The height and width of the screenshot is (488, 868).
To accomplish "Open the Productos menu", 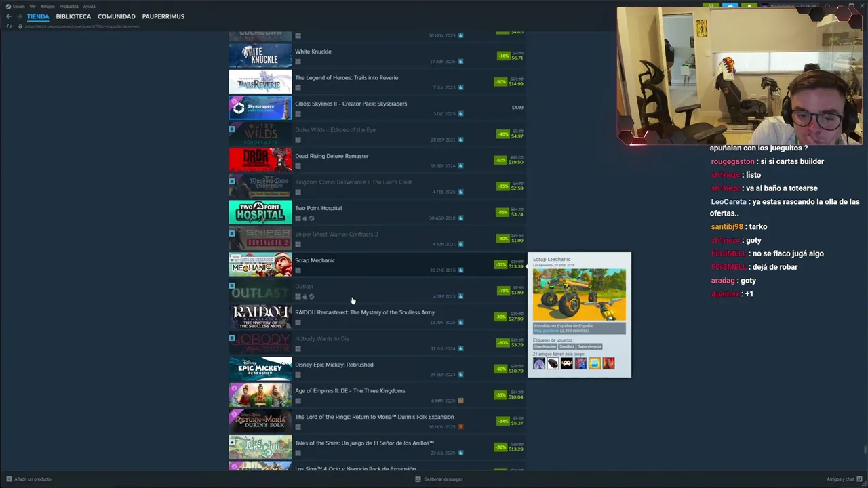I will pos(68,6).
